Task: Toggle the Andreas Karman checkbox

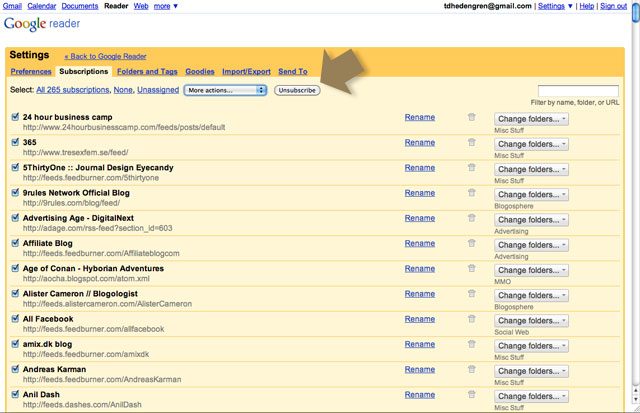Action: (15, 369)
